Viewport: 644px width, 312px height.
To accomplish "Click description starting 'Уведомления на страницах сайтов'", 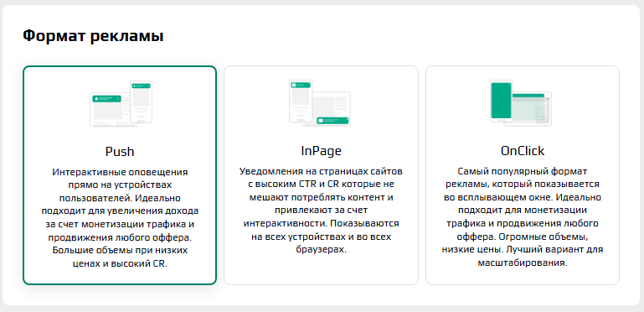I will click(321, 210).
